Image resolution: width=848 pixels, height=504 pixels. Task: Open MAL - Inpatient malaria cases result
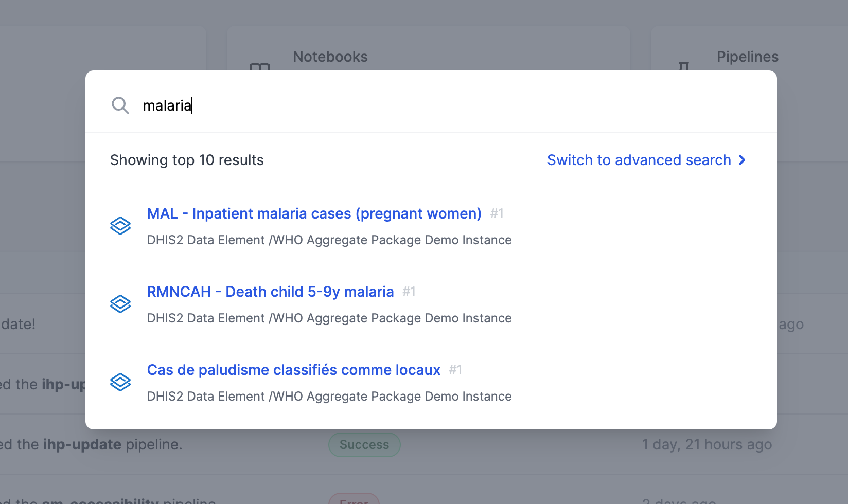coord(314,213)
